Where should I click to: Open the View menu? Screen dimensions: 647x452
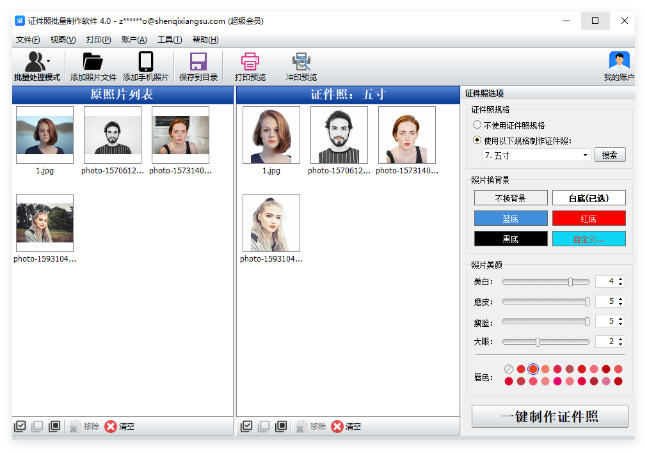(63, 40)
